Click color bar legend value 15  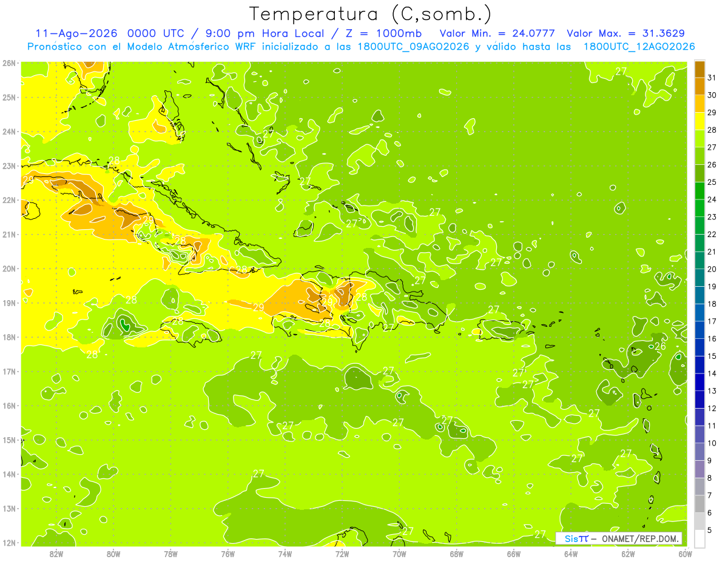[712, 356]
